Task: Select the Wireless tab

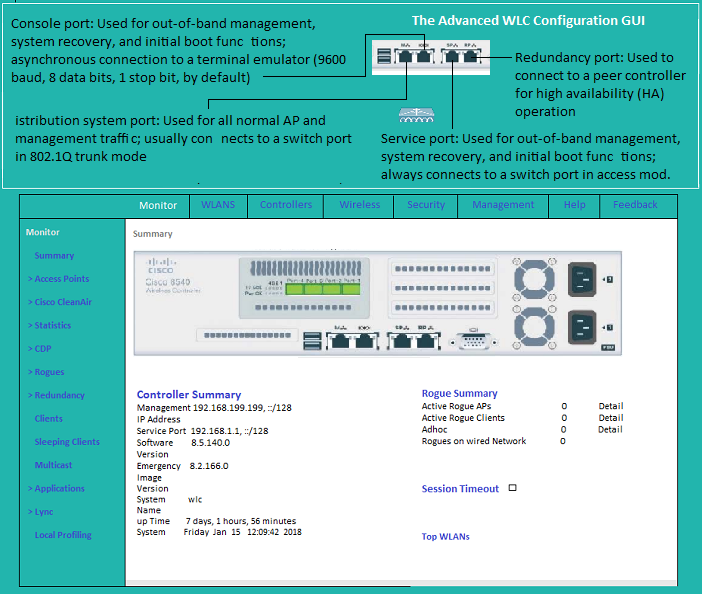Action: tap(360, 205)
